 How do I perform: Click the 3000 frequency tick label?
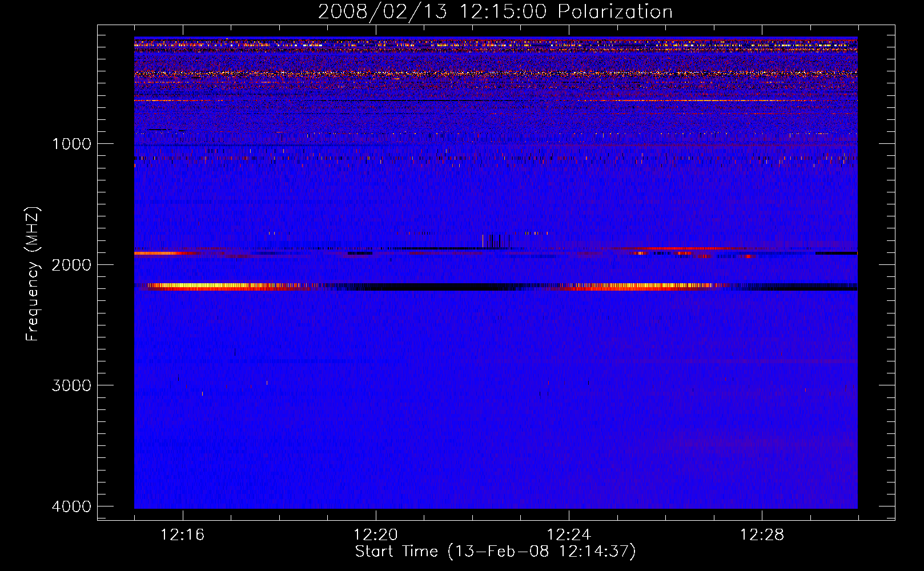[x=71, y=385]
